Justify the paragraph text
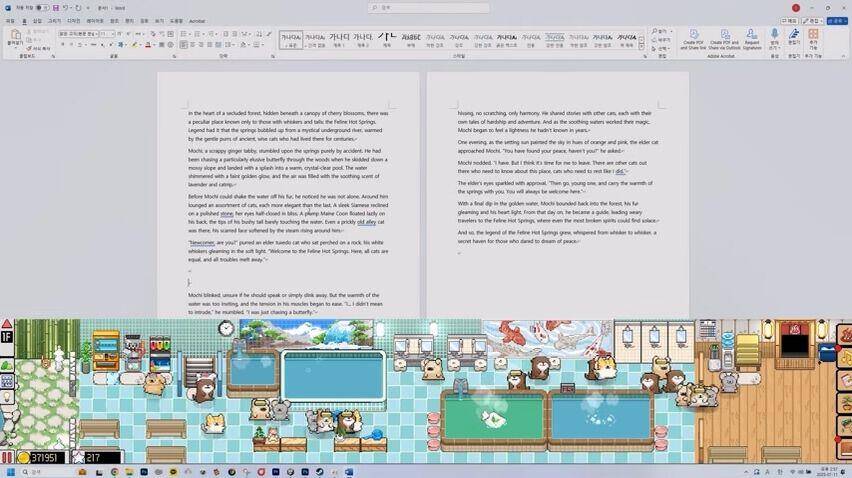Viewport: 852px width, 478px height. pos(209,45)
